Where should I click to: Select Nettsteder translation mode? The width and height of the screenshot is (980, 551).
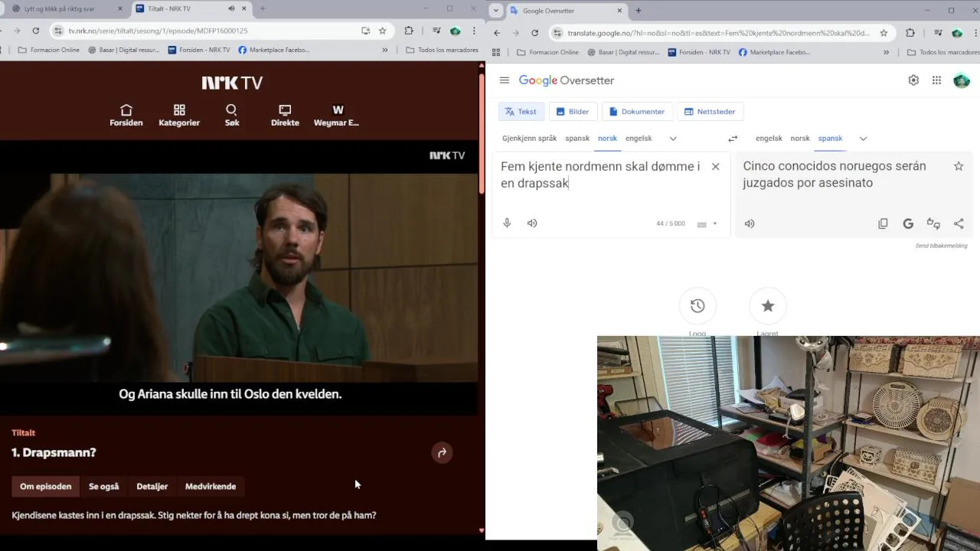pyautogui.click(x=710, y=112)
